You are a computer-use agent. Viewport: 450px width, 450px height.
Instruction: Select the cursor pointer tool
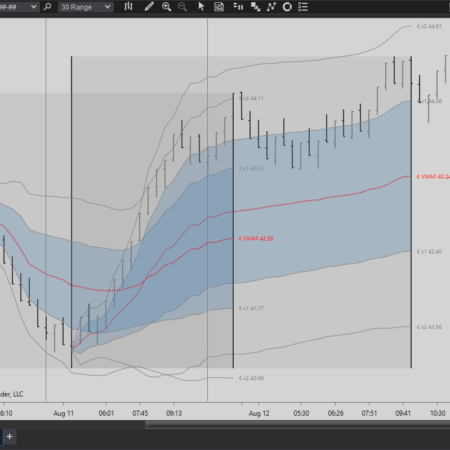pyautogui.click(x=201, y=7)
